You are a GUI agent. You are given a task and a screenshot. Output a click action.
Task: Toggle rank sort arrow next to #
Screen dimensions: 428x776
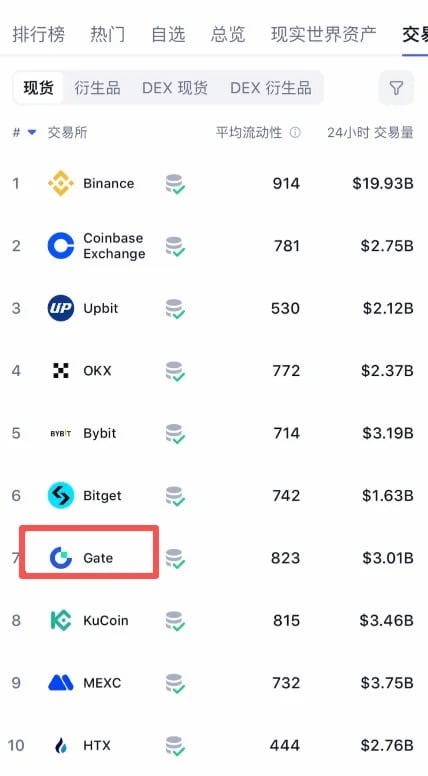(32, 133)
